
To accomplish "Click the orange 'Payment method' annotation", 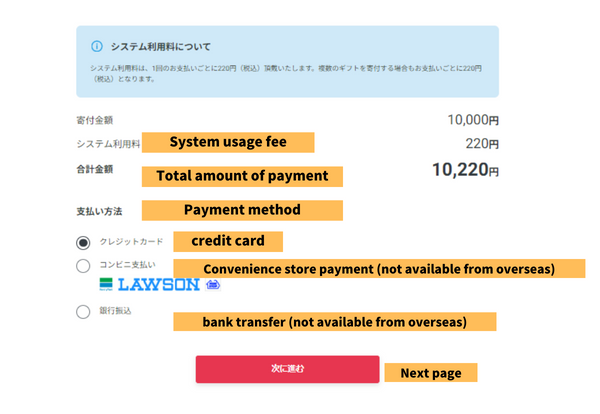I will click(x=242, y=210).
